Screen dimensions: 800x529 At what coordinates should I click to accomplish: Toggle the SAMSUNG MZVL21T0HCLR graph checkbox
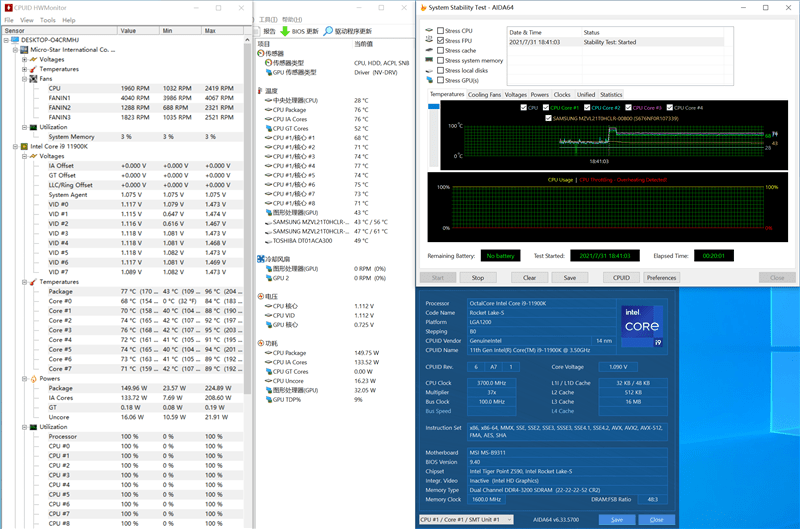(x=548, y=118)
